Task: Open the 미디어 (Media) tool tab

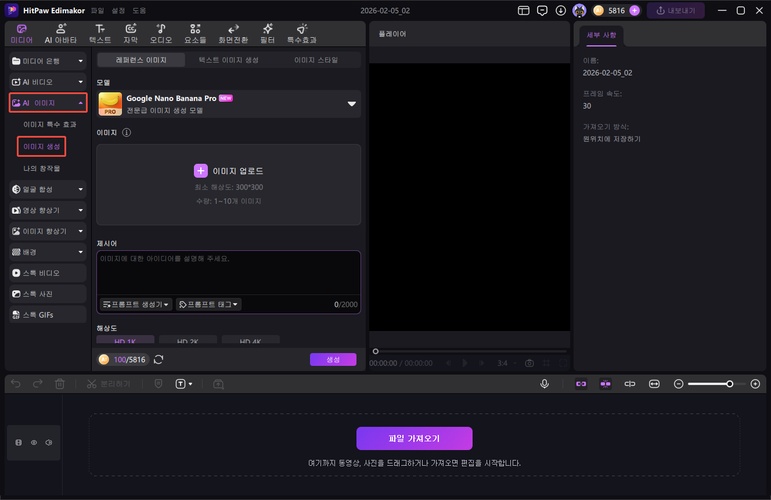Action: click(x=22, y=34)
